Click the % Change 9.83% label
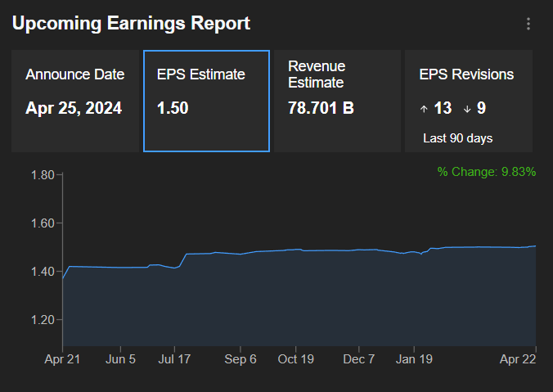 pos(486,172)
